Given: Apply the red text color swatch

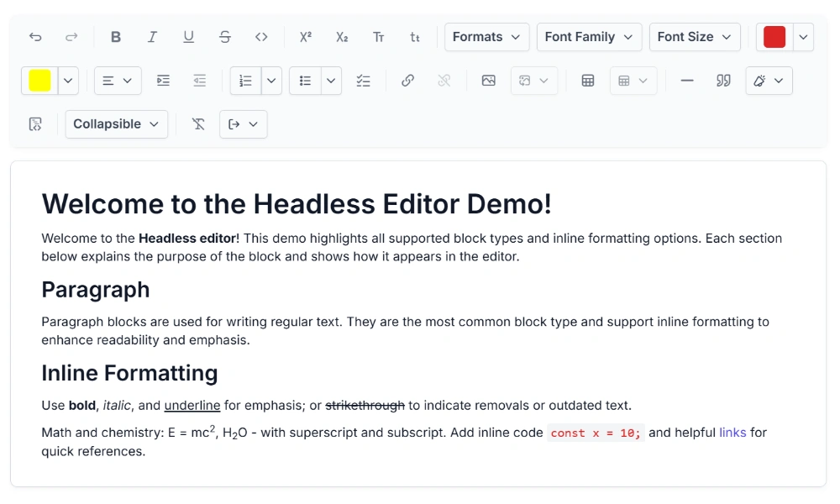Looking at the screenshot, I should tap(774, 37).
